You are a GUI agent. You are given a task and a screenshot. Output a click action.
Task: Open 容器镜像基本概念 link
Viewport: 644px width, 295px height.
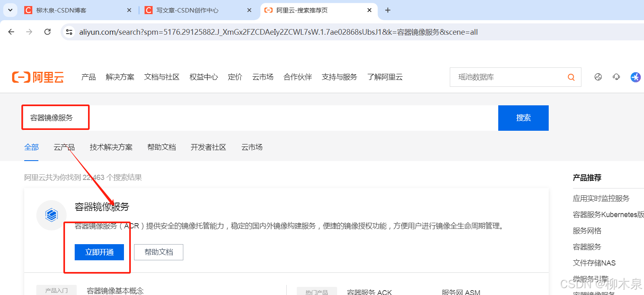[115, 291]
